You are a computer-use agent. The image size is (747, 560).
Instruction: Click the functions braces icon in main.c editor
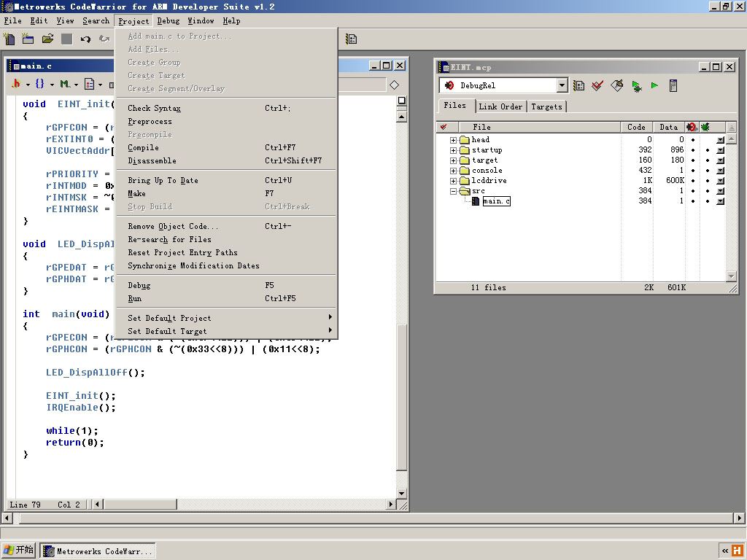tap(40, 84)
